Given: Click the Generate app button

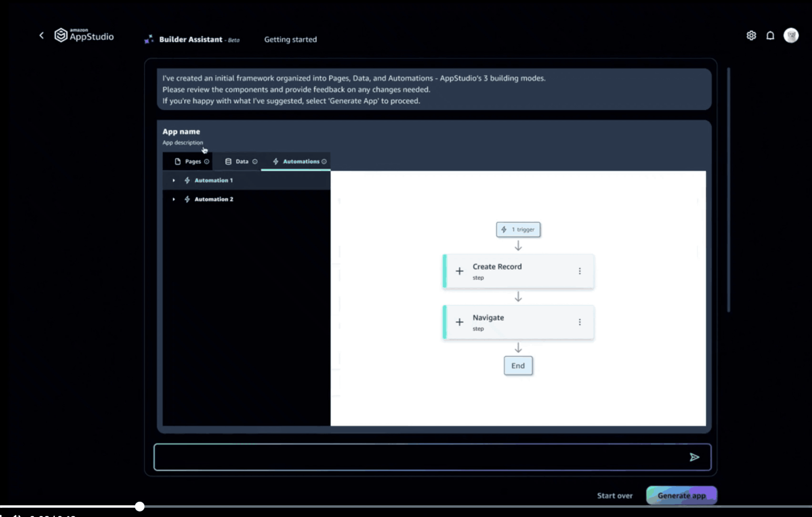Looking at the screenshot, I should click(681, 496).
